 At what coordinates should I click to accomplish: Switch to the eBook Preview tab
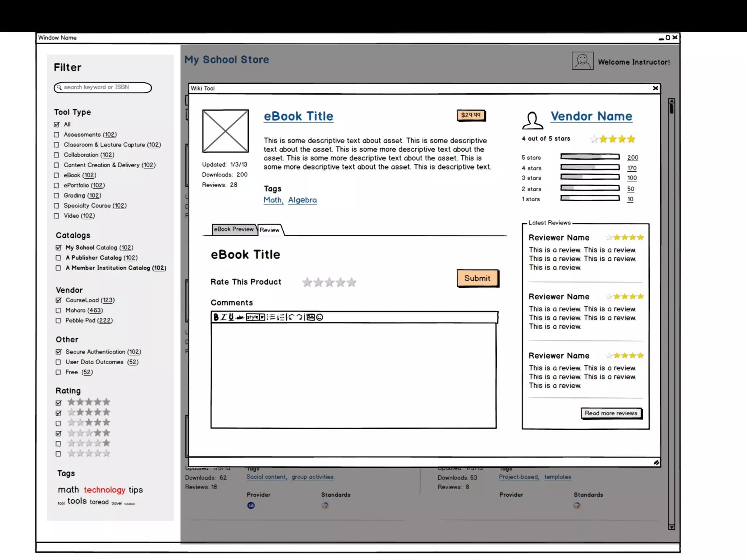pos(233,229)
